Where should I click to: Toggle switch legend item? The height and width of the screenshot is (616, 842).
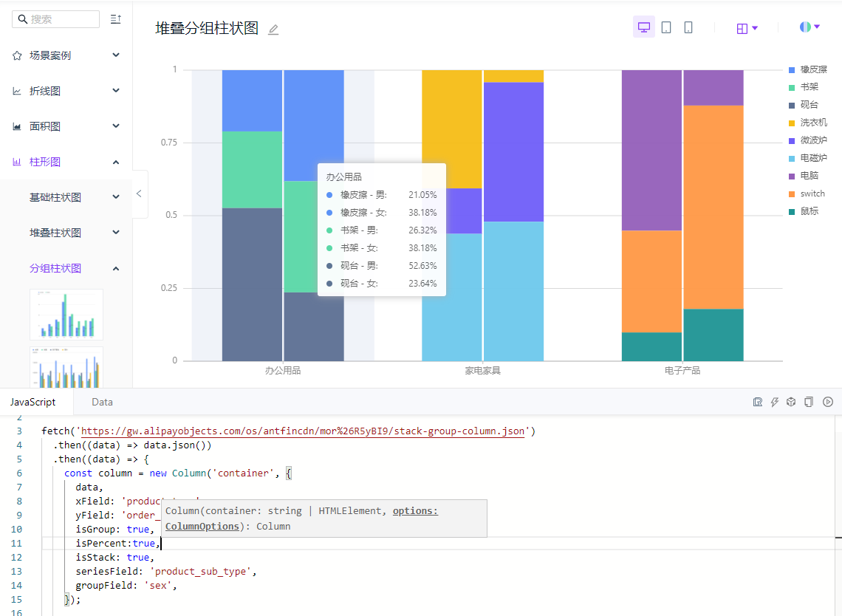tap(807, 194)
